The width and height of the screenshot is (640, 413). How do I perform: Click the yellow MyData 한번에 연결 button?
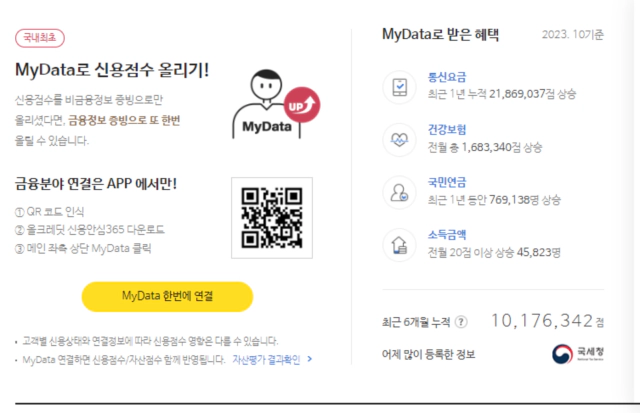167,296
